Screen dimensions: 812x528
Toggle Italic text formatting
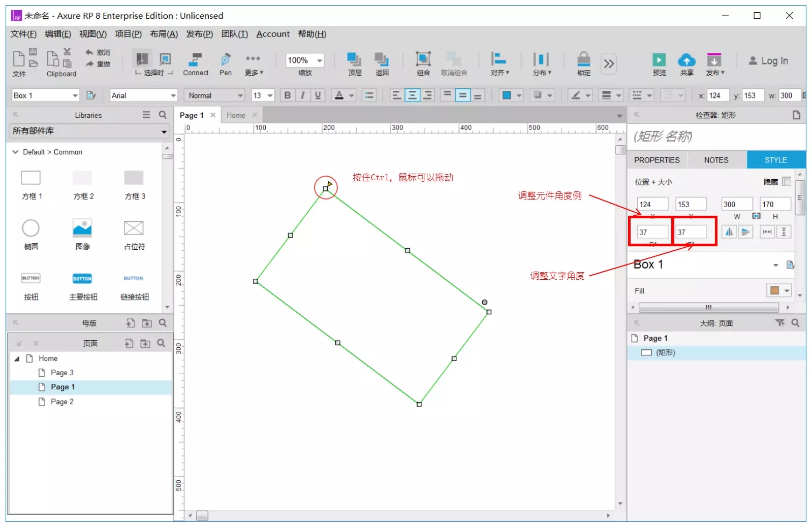pos(303,95)
